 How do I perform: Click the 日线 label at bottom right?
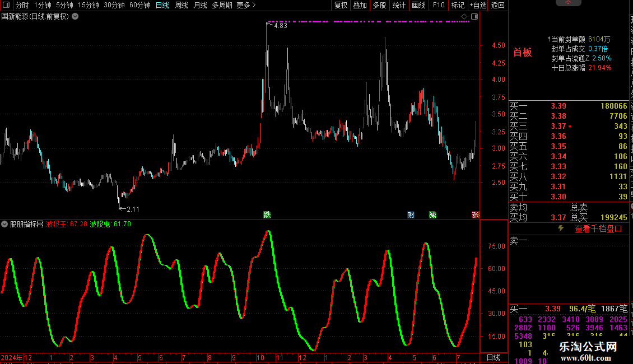[x=494, y=357]
